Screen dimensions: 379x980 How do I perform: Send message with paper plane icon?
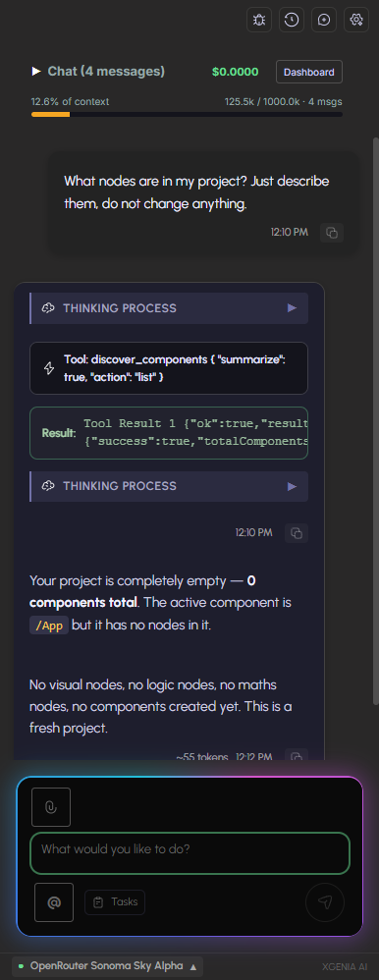pos(325,901)
